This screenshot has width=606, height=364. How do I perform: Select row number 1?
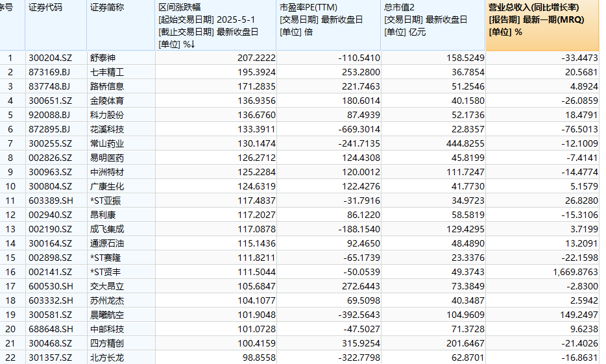tap(10, 58)
